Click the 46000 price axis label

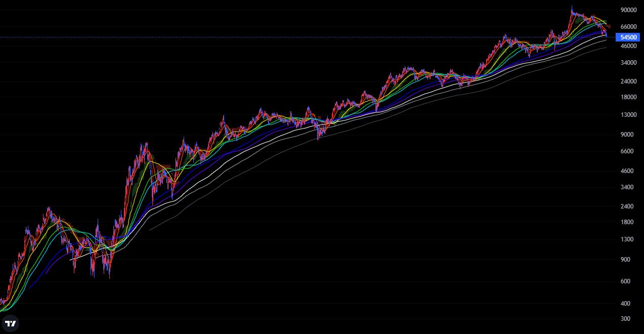628,46
